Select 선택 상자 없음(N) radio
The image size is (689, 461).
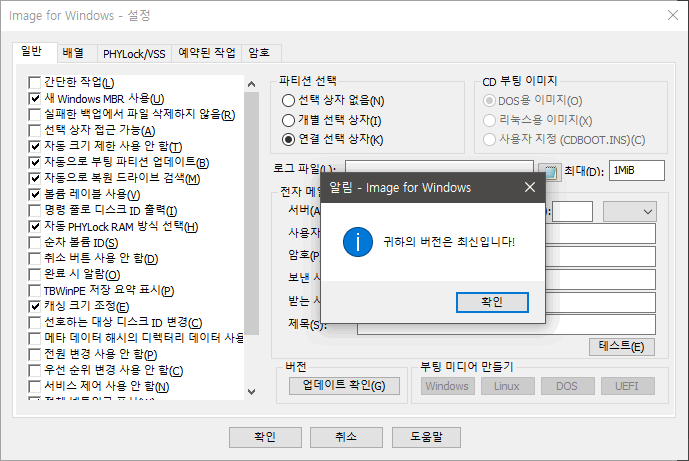tap(288, 101)
